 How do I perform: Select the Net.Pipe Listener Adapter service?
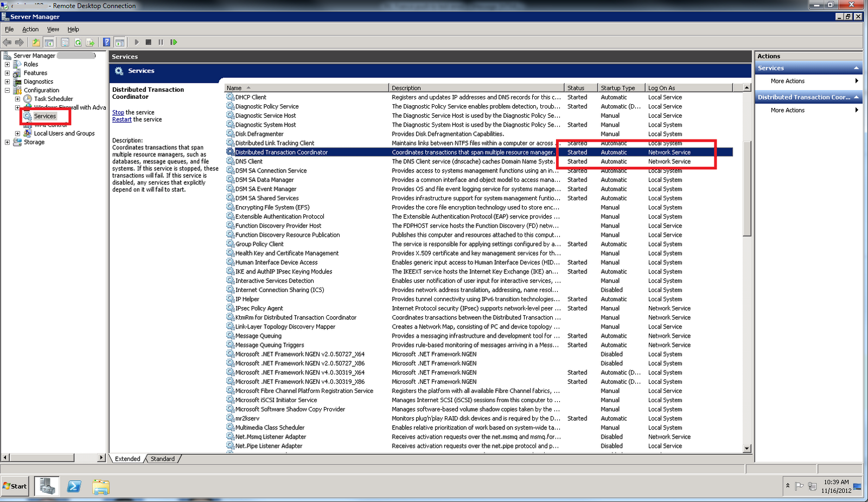[479, 446]
